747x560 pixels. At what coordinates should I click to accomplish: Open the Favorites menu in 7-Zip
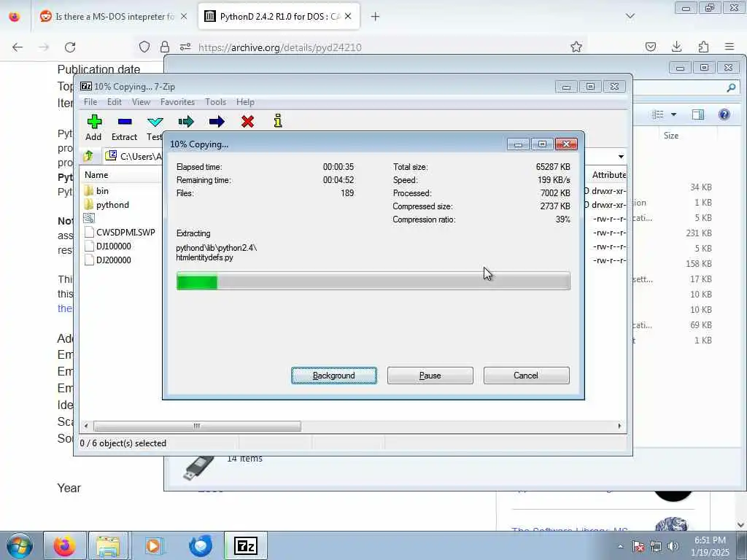[178, 102]
